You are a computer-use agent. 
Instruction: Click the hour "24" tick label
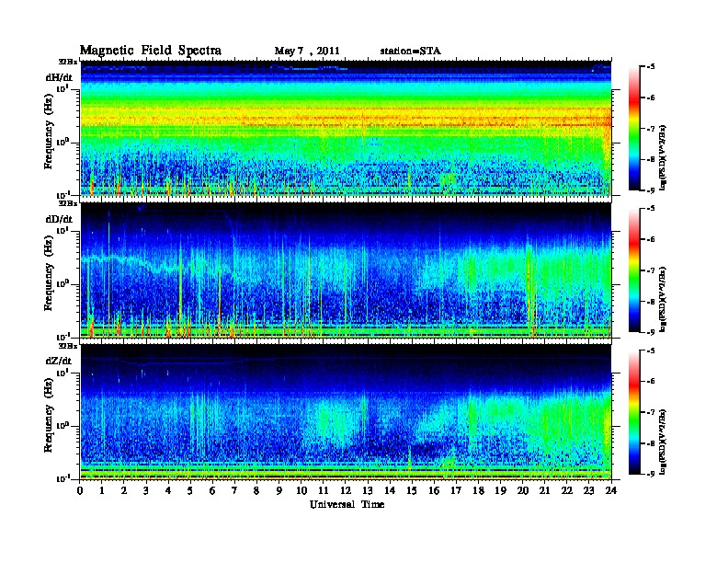click(x=611, y=490)
